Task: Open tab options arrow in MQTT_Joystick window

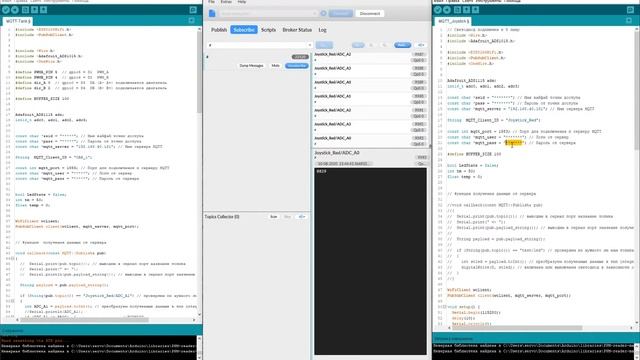Action: 629,20
